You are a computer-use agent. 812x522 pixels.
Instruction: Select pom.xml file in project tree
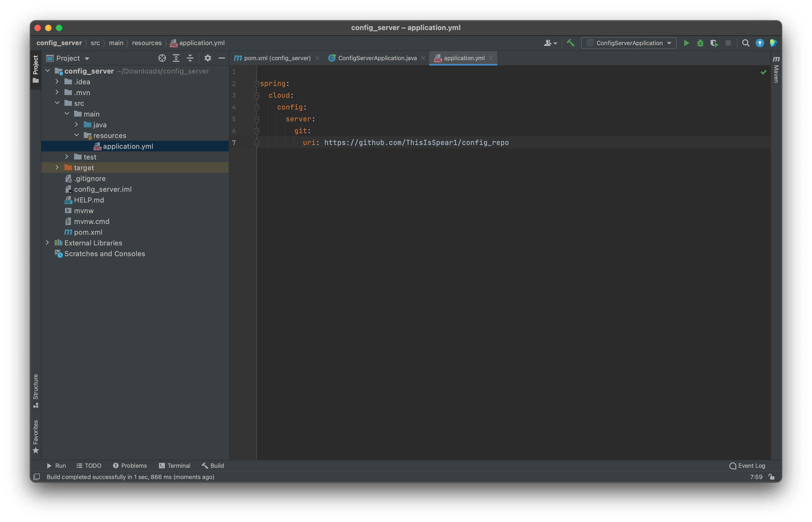(88, 232)
